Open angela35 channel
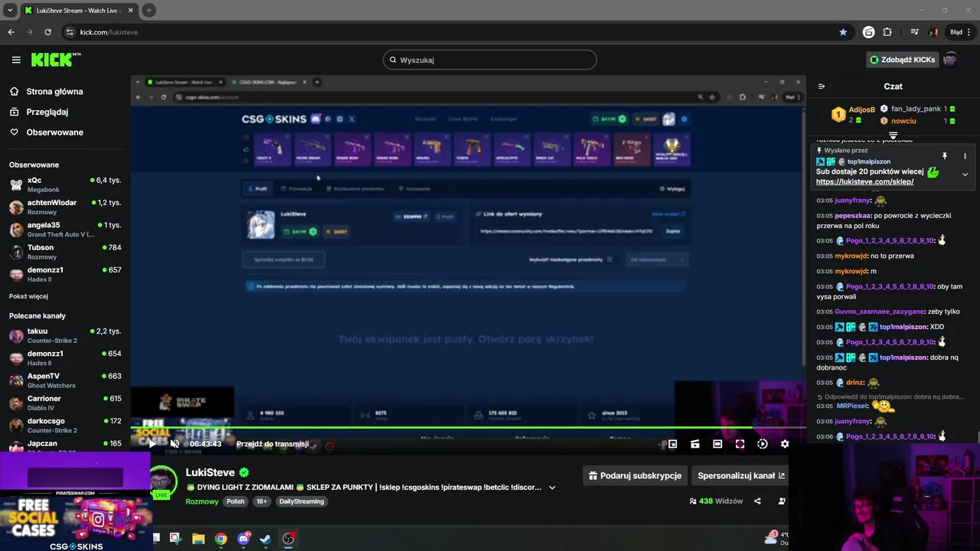The image size is (980, 551). click(65, 230)
